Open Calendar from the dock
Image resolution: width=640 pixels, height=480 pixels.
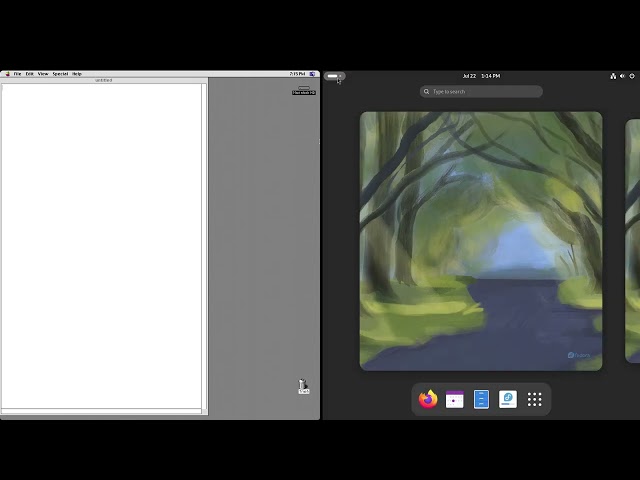[455, 399]
